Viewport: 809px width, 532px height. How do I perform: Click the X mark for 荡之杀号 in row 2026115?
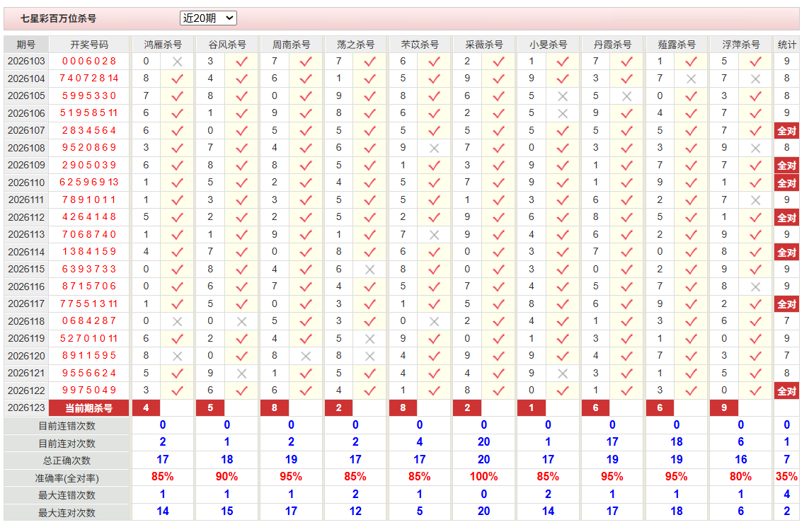(x=370, y=270)
